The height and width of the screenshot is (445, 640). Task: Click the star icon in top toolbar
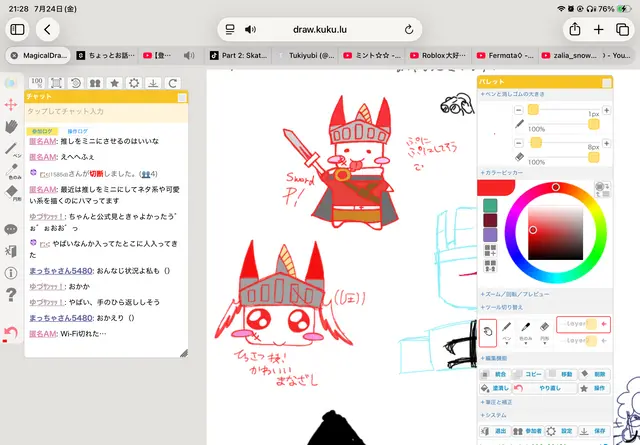click(x=115, y=83)
